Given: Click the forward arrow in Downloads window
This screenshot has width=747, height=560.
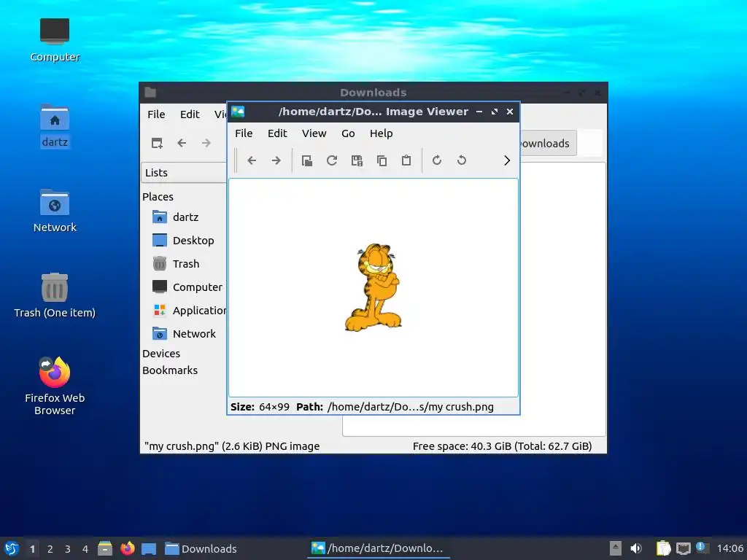Looking at the screenshot, I should coord(206,143).
